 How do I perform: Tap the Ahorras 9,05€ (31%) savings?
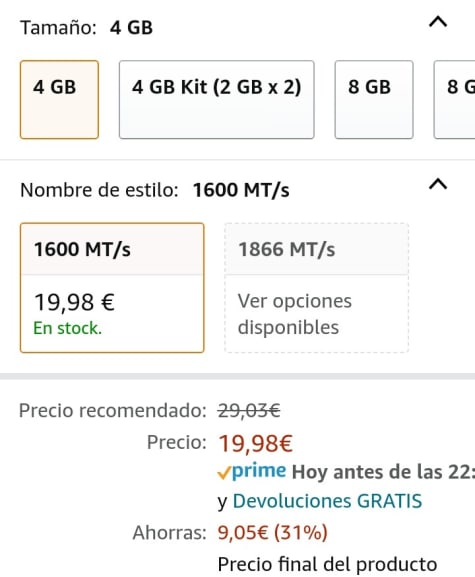[272, 532]
